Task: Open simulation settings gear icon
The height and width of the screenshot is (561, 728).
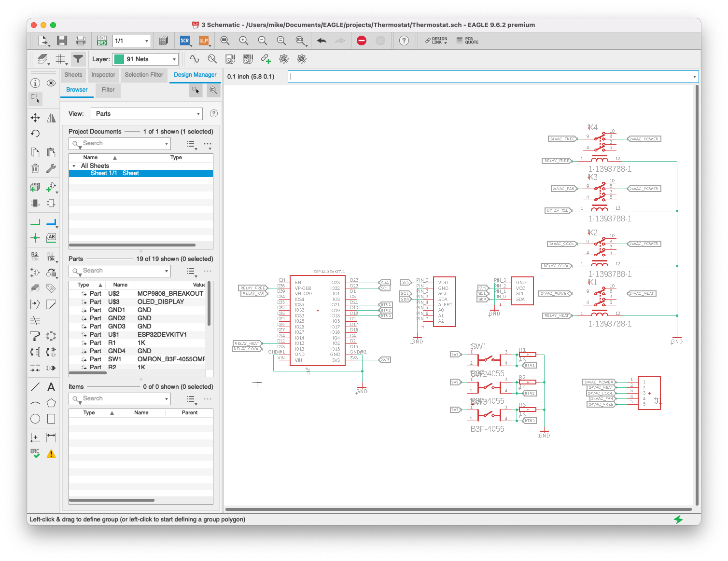Action: [284, 59]
